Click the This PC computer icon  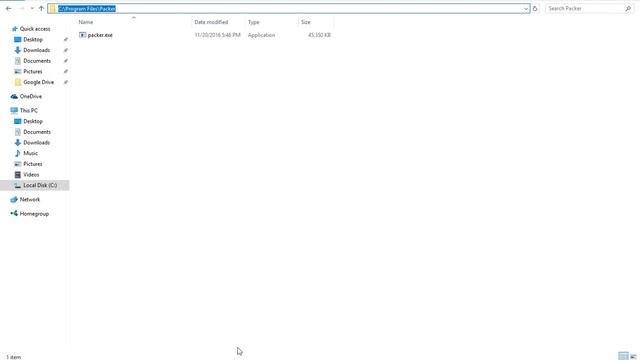(x=14, y=111)
